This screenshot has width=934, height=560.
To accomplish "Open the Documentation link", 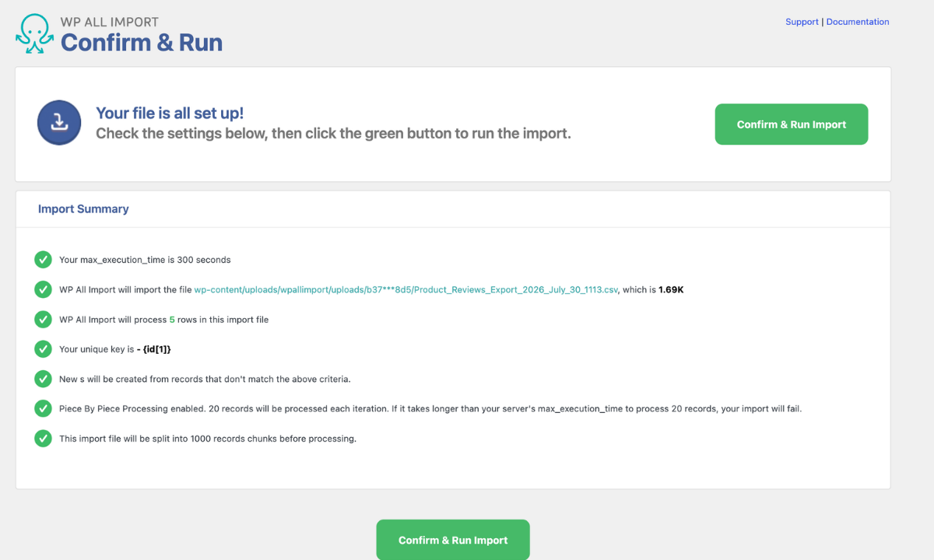I will tap(858, 22).
